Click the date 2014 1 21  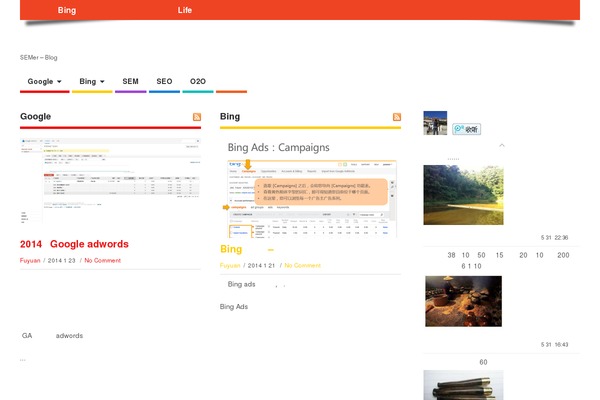(x=261, y=266)
